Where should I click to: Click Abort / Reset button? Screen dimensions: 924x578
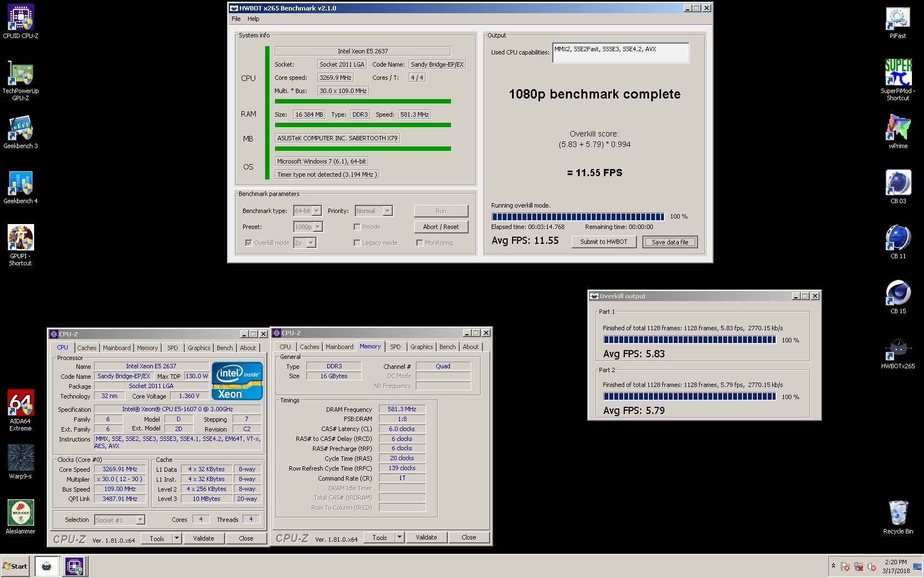coord(441,227)
